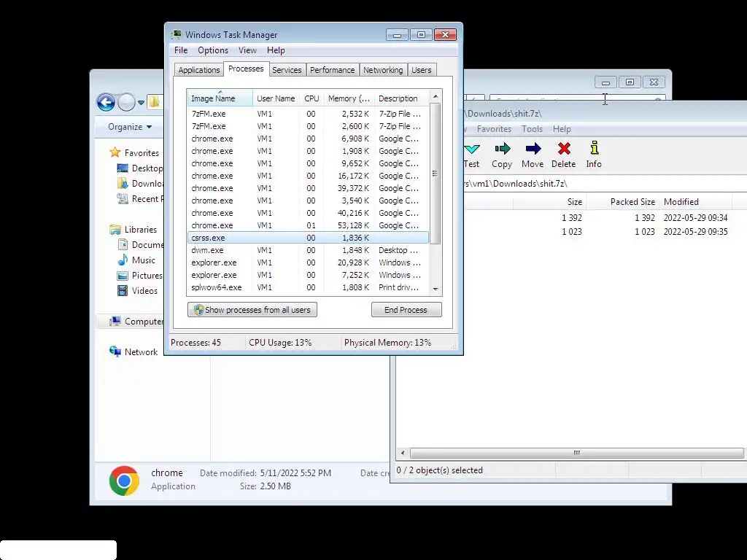Sort 7-Zip files by Packed Size column
Viewport: 747px width, 560px height.
622,202
